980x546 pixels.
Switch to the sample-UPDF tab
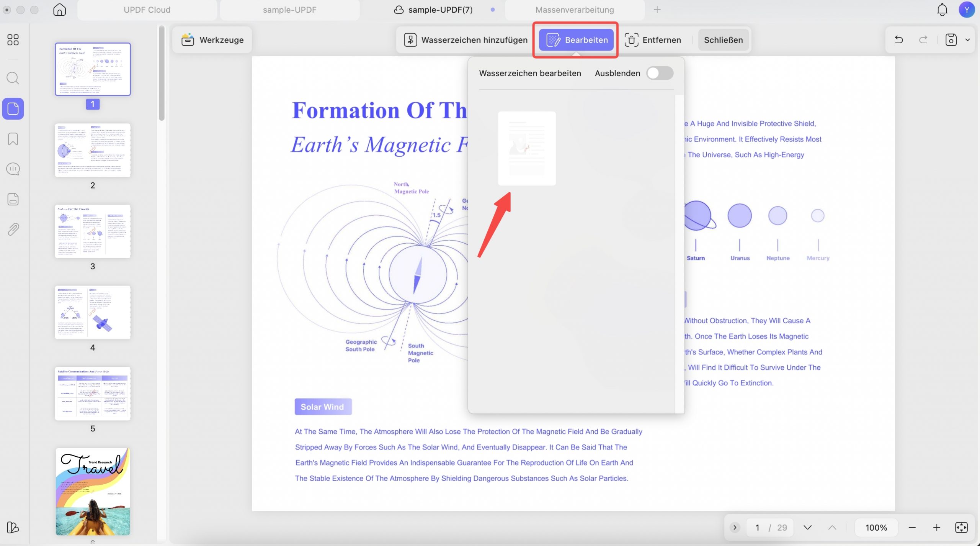click(x=289, y=10)
